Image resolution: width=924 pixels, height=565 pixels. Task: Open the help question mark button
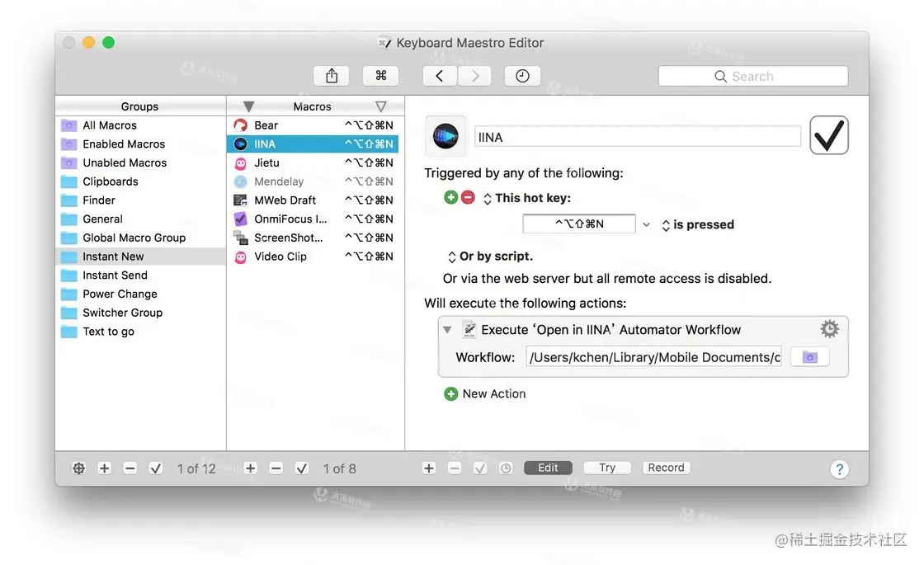(x=839, y=469)
